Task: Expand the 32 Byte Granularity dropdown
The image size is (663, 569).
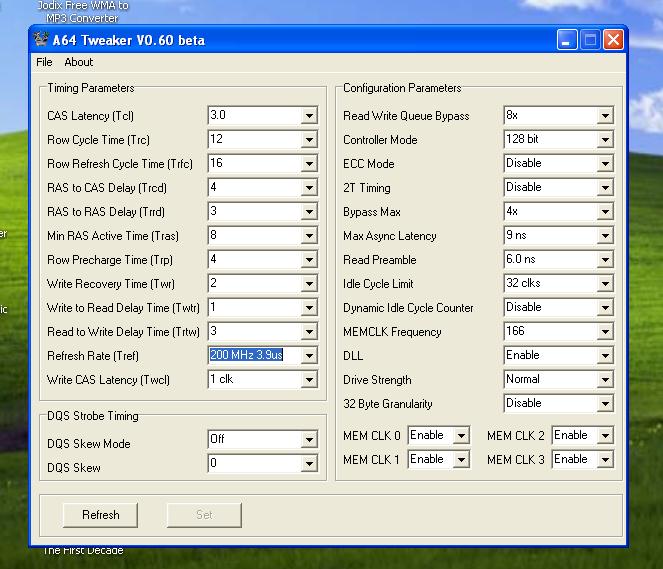Action: (x=605, y=404)
